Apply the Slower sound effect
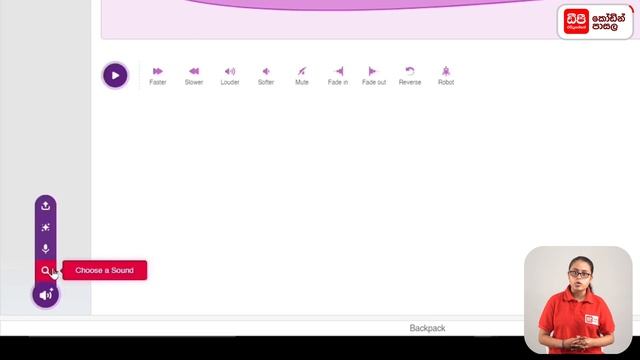 tap(194, 76)
